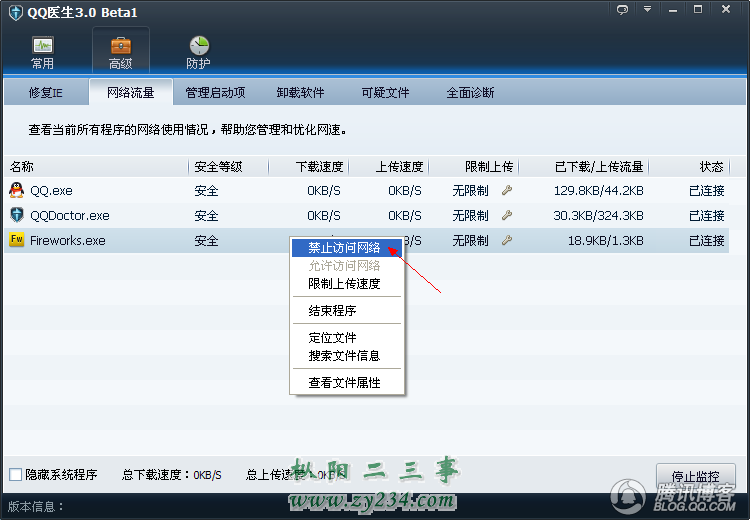750x520 pixels.
Task: Choose 允许访问网络 from context menu
Action: (x=347, y=266)
